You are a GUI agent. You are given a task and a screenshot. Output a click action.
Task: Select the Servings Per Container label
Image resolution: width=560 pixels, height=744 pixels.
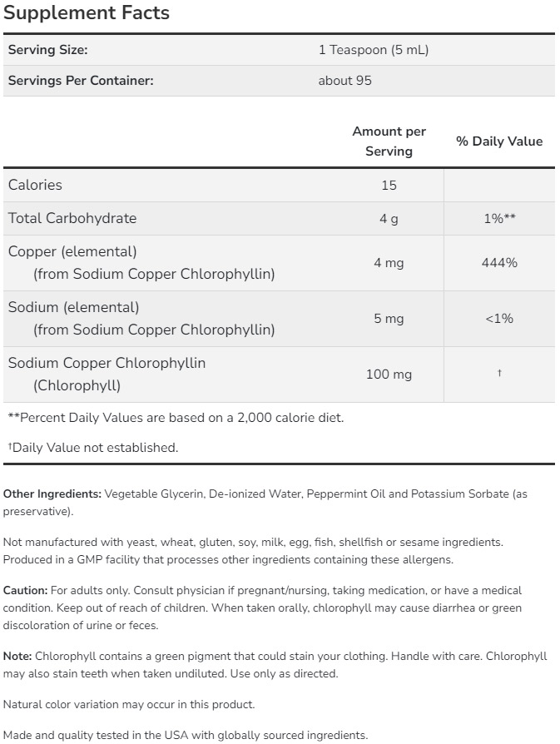81,81
